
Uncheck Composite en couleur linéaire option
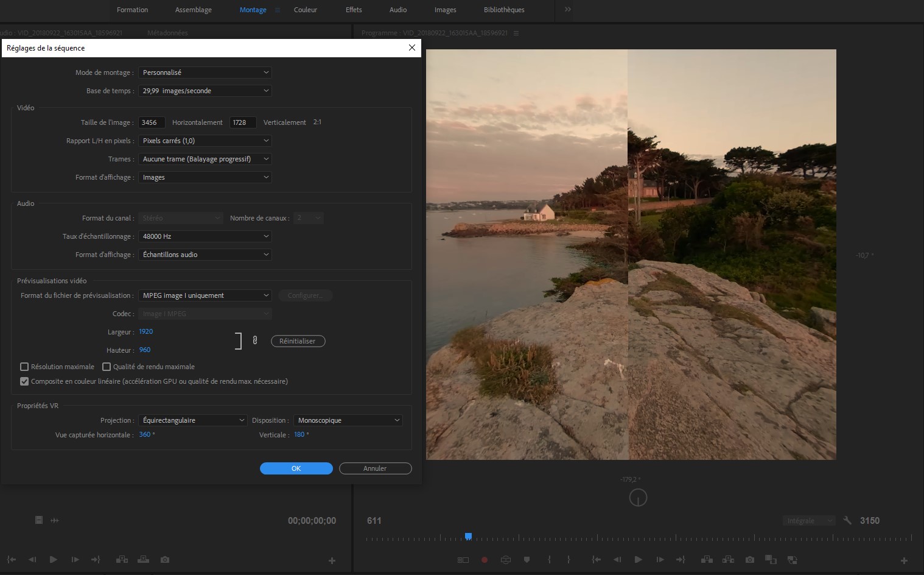click(24, 381)
